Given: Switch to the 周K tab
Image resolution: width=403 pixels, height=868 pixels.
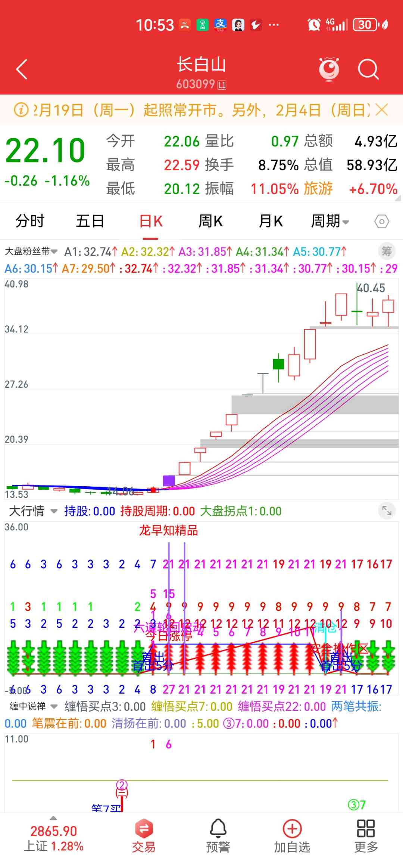Looking at the screenshot, I should pos(210,221).
